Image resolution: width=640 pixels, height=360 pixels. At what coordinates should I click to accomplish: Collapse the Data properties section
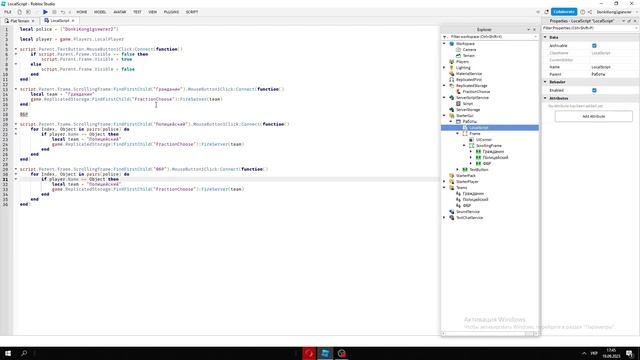545,37
